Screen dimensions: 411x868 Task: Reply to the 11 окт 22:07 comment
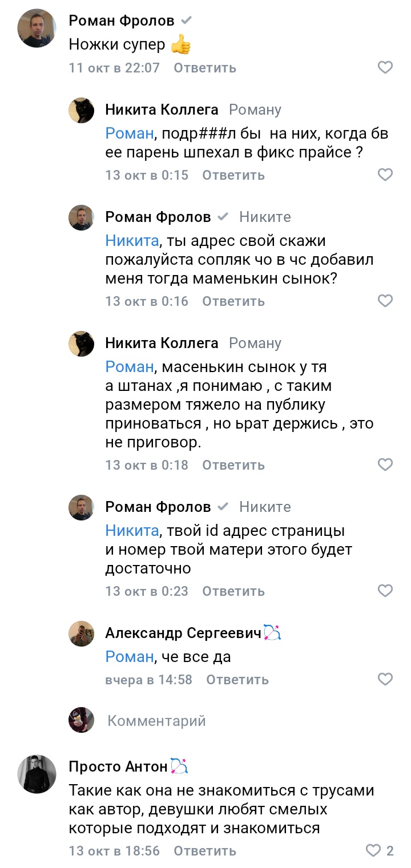204,68
